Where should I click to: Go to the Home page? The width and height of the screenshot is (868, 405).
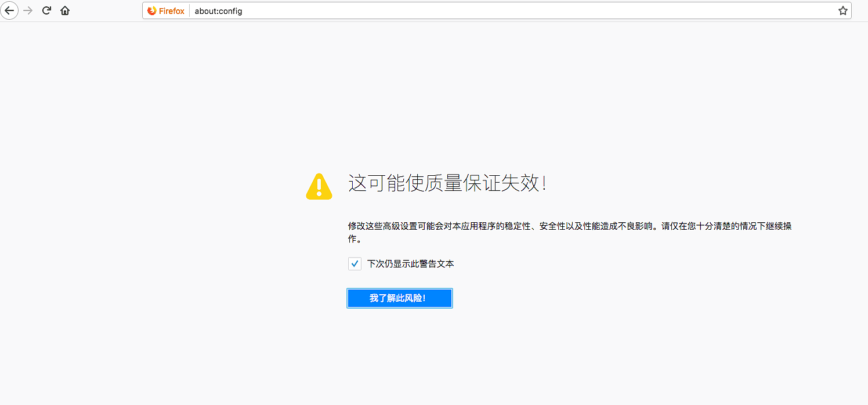65,10
